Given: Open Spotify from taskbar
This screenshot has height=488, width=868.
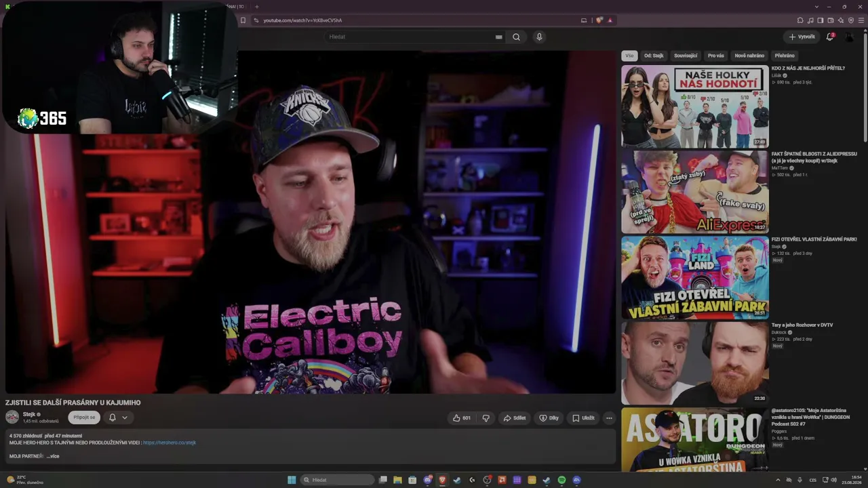Looking at the screenshot, I should [x=561, y=480].
